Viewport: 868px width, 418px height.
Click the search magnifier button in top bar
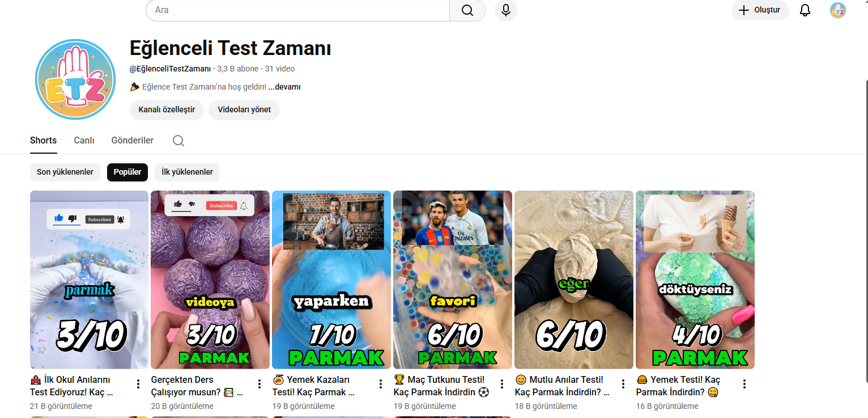(467, 10)
